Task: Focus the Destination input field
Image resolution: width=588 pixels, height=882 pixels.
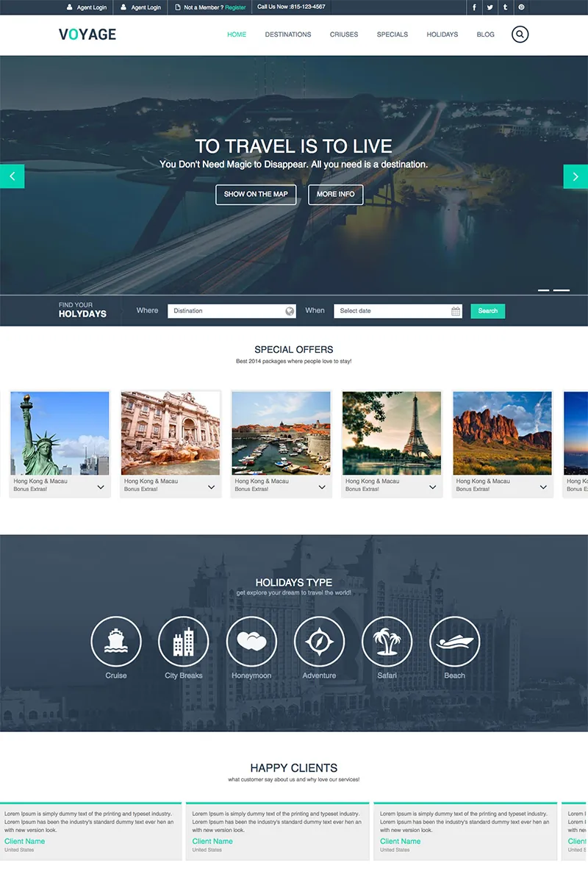Action: pos(232,311)
